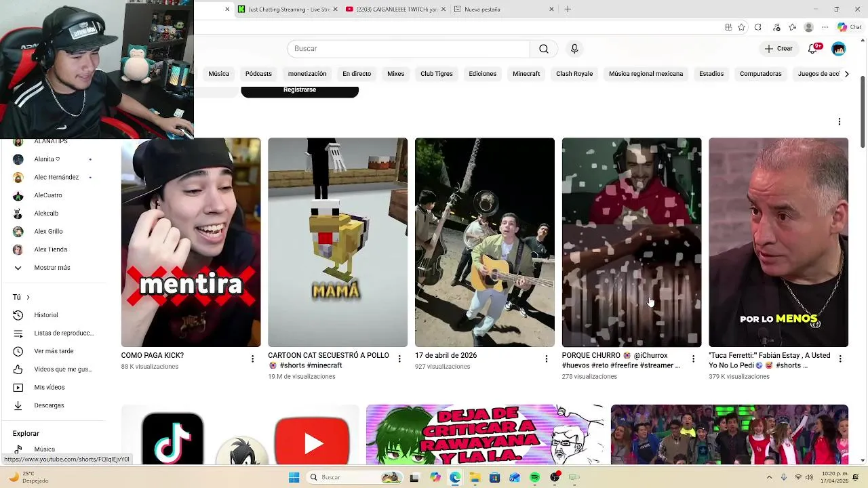Image resolution: width=868 pixels, height=488 pixels.
Task: Click the YouTube search magnifier button
Action: pos(544,49)
